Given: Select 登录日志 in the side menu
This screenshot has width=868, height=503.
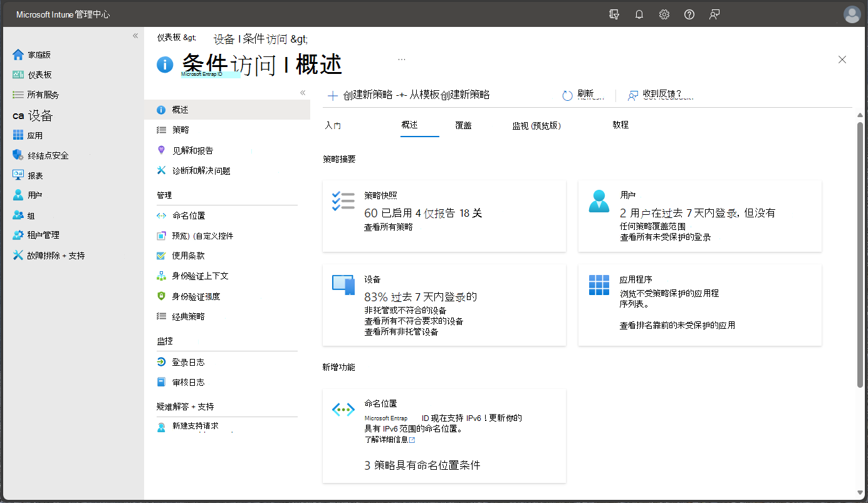Looking at the screenshot, I should click(x=188, y=362).
